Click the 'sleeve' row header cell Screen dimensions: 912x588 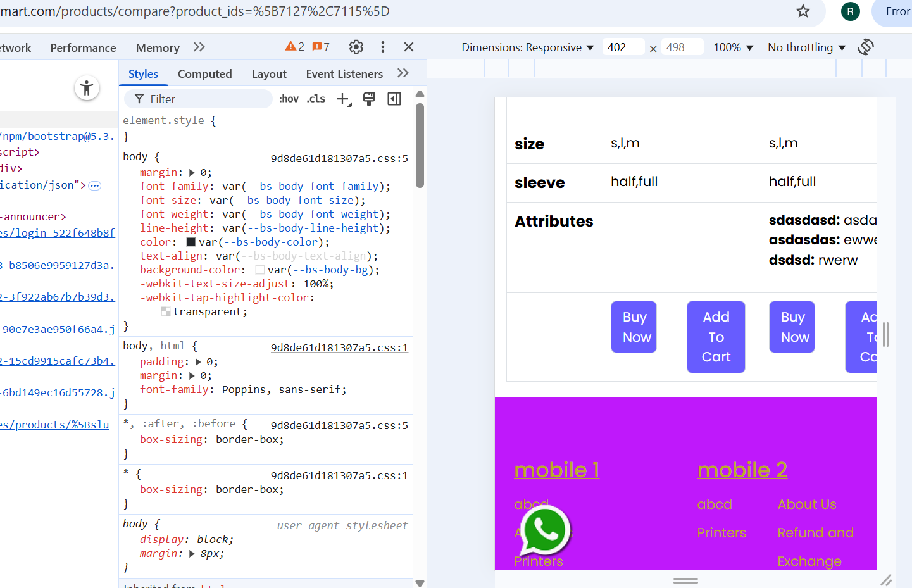[x=555, y=183]
